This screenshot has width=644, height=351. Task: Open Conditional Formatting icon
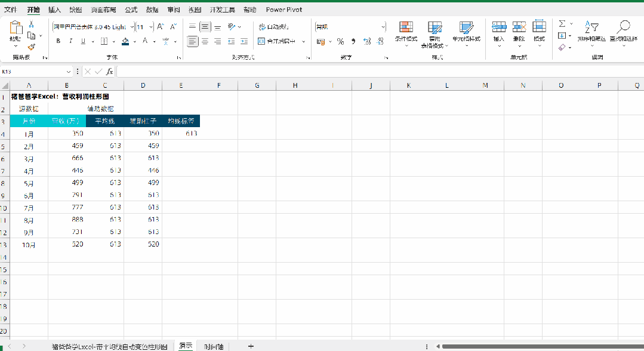[x=406, y=27]
